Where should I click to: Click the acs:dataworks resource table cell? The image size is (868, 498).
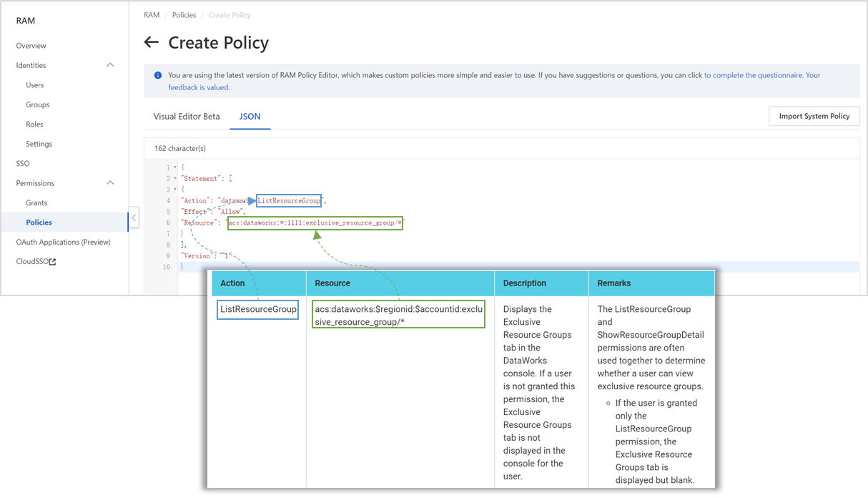pyautogui.click(x=399, y=316)
